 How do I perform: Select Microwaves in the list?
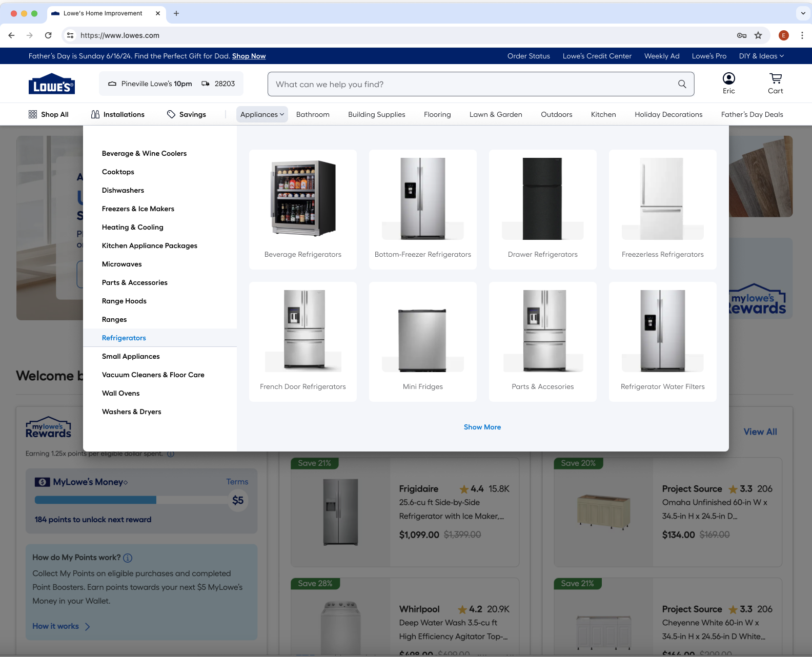coord(122,264)
